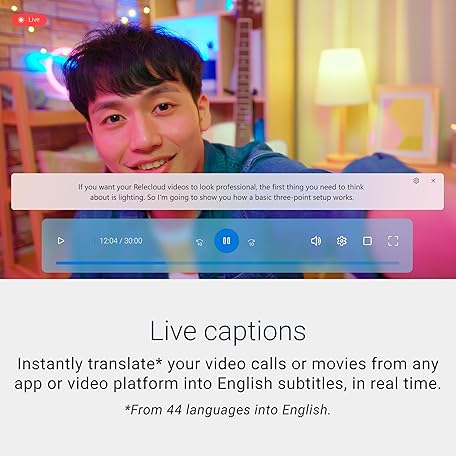456x456 pixels.
Task: Enter fullscreen with the corner-brackets icon
Action: pyautogui.click(x=393, y=241)
